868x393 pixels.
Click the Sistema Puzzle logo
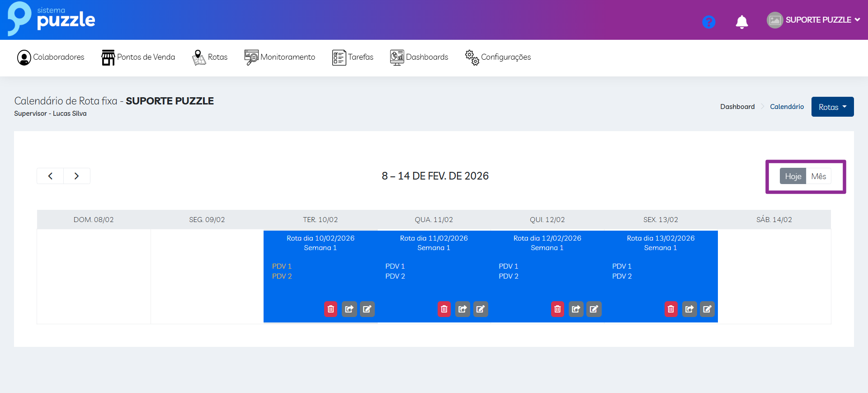pyautogui.click(x=51, y=19)
